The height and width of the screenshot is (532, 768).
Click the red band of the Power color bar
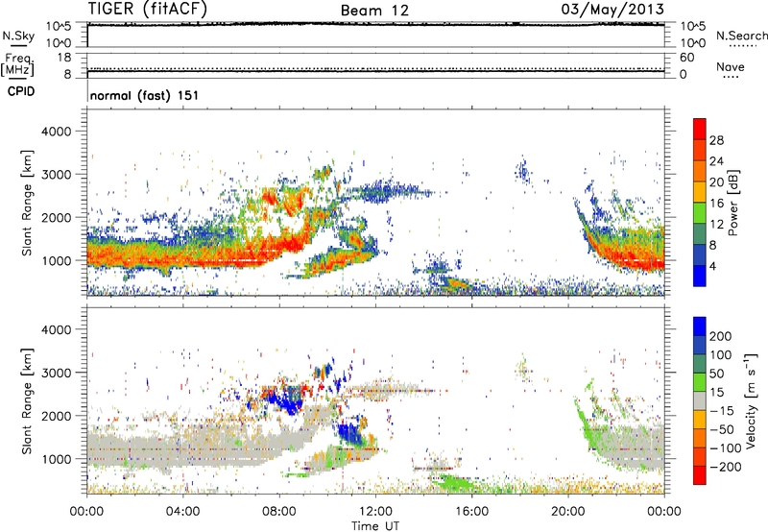tap(700, 129)
